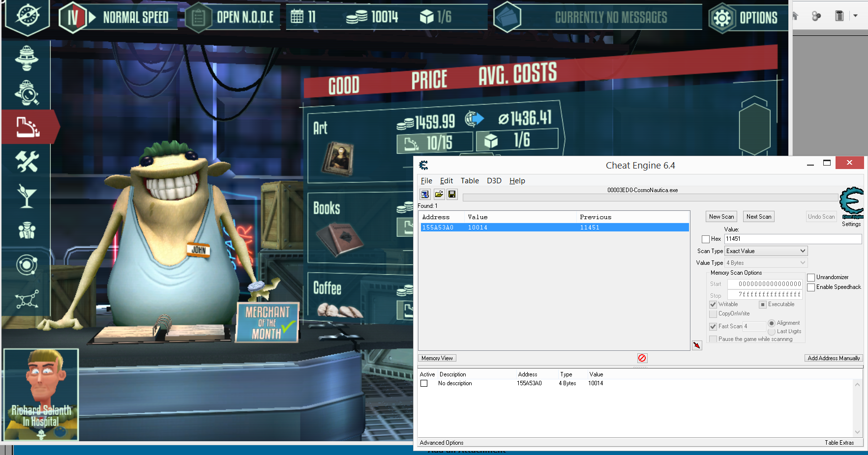Screen dimensions: 868x455
Task: Click the game's Options gear icon
Action: pyautogui.click(x=722, y=18)
